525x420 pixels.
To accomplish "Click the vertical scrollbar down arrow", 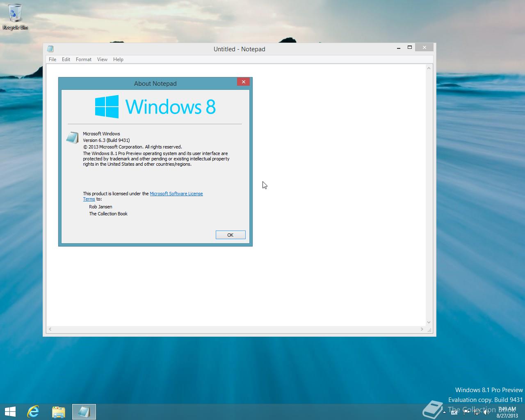I will pos(429,322).
